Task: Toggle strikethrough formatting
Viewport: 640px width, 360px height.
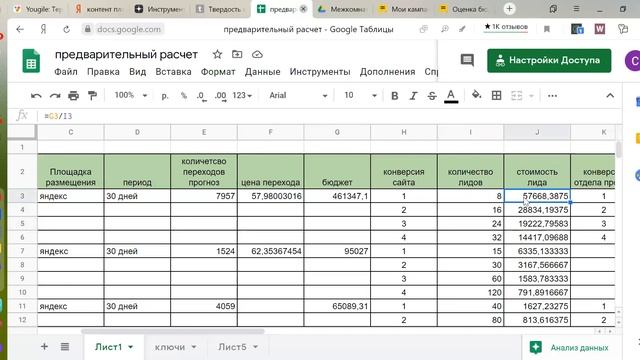Action: [432, 96]
